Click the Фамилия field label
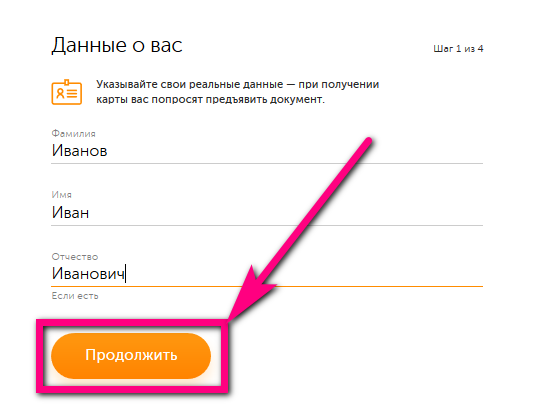 tap(73, 134)
